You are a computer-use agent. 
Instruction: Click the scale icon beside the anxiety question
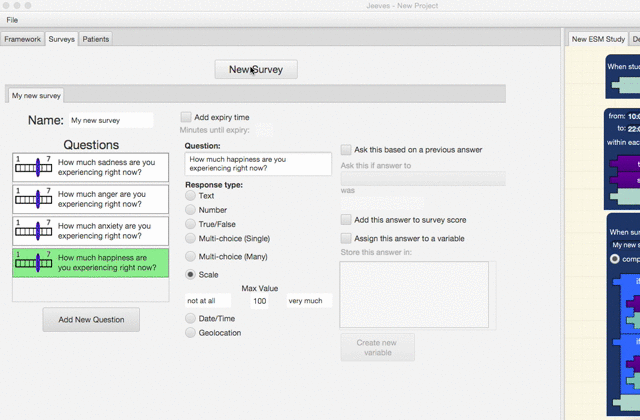tap(33, 230)
